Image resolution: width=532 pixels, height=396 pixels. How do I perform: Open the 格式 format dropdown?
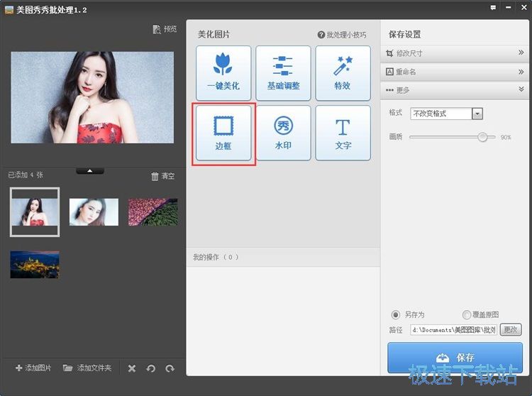(477, 114)
